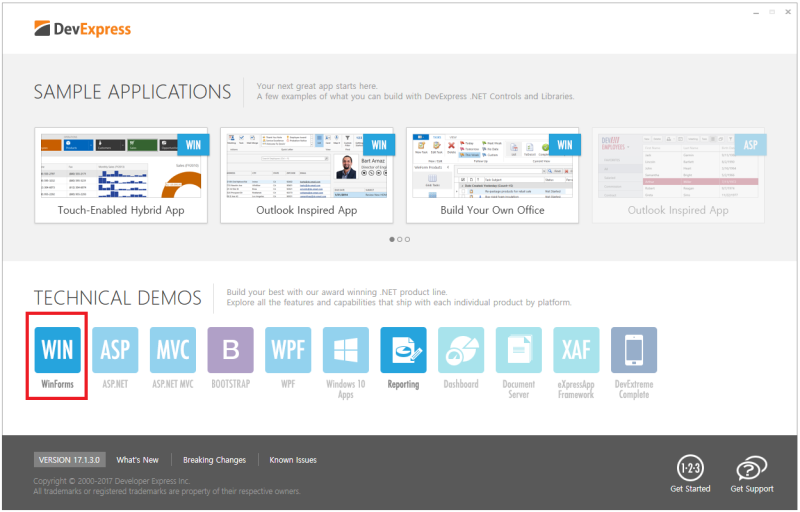Select the first carousel page dot
Viewport: 800px width, 512px height.
tap(392, 239)
